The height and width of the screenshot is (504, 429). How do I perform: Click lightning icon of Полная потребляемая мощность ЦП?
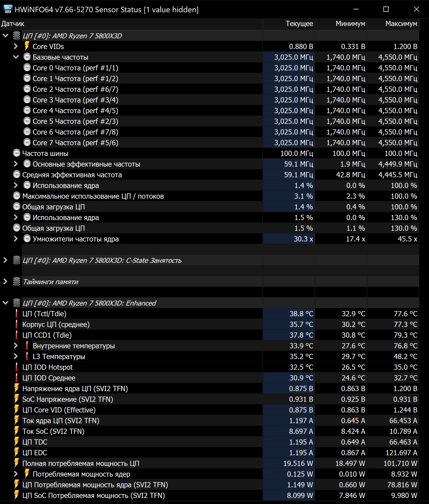pos(16,463)
